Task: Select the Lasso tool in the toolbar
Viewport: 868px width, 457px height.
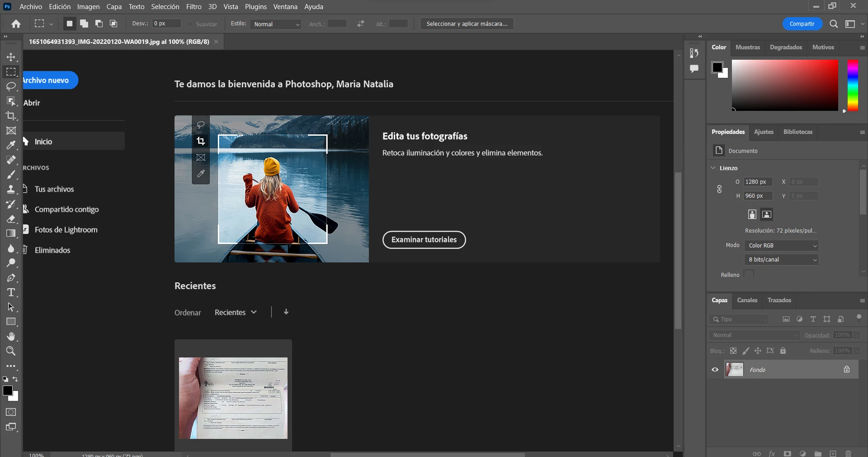Action: [11, 86]
